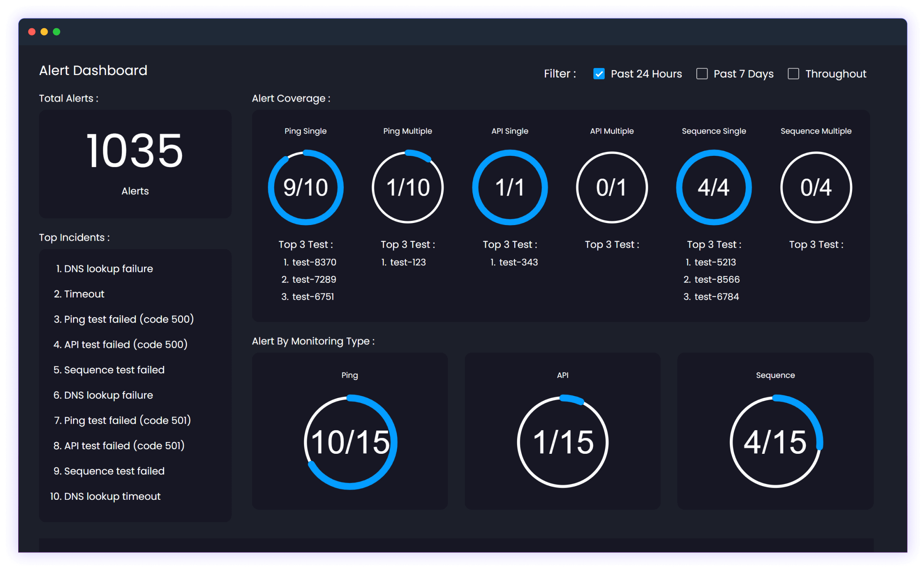Check the Past 24 Hours filter checkbox
The height and width of the screenshot is (569, 924).
(599, 74)
